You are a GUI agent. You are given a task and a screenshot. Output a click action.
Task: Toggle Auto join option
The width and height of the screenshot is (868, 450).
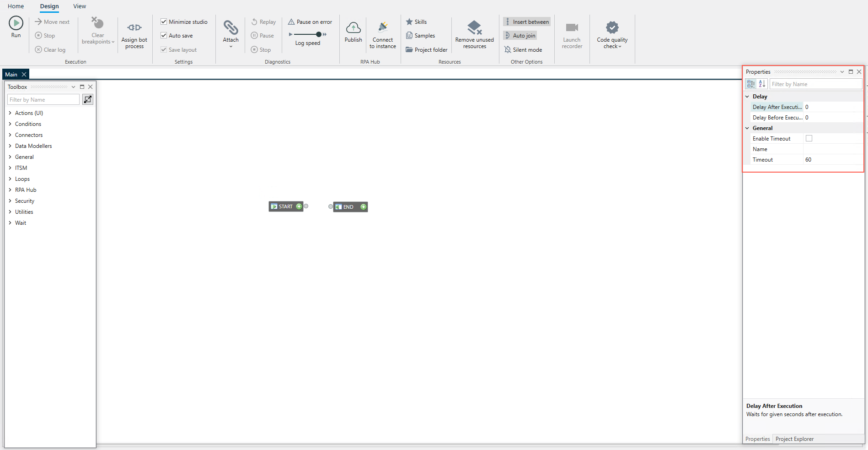coord(520,36)
